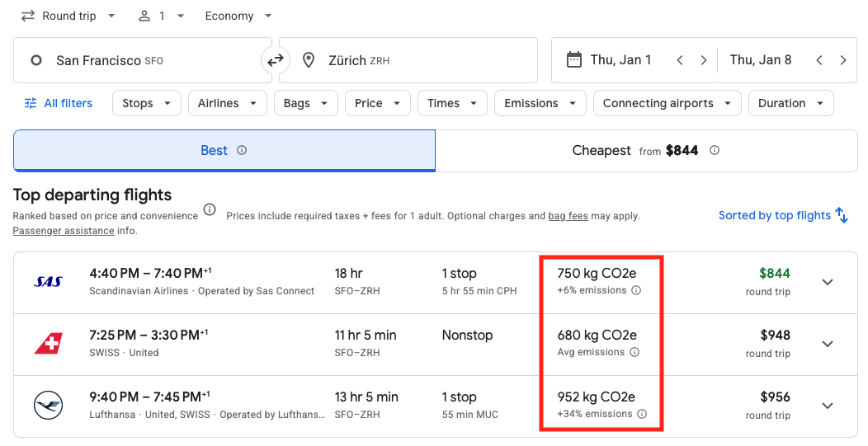Image resolution: width=868 pixels, height=446 pixels.
Task: Expand the SWISS nonstop flight details
Action: (828, 344)
